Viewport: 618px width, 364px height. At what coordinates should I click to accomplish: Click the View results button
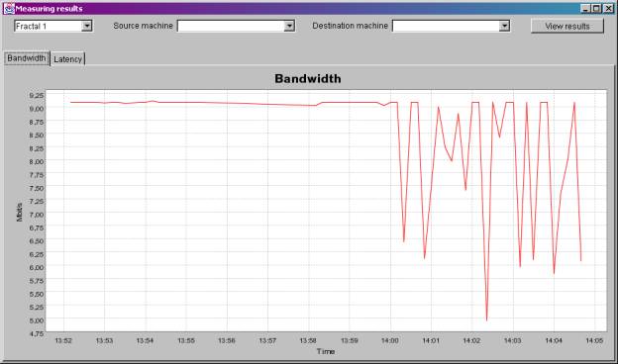tap(567, 26)
